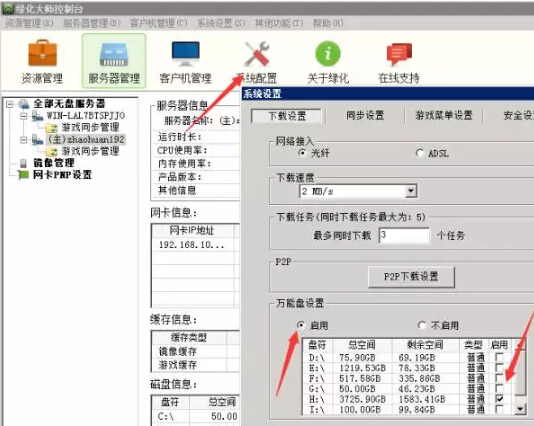Open the 下载速度 dropdown
534x426 pixels.
point(411,191)
